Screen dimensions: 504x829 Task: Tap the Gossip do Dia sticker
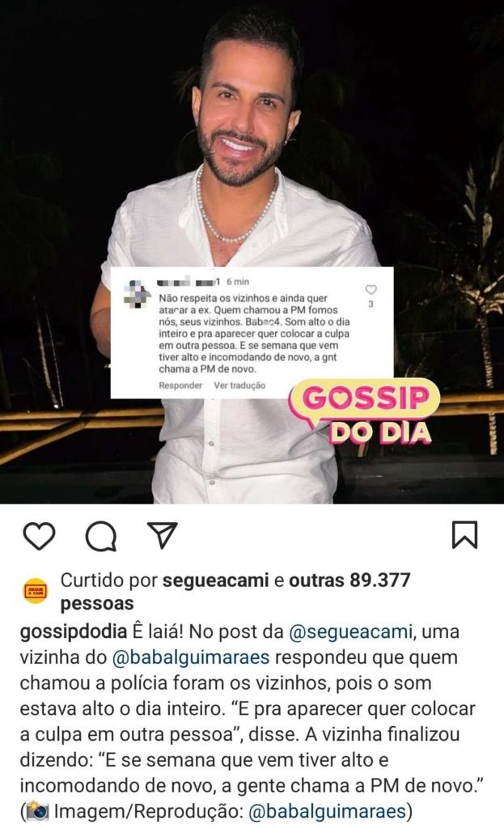point(364,412)
